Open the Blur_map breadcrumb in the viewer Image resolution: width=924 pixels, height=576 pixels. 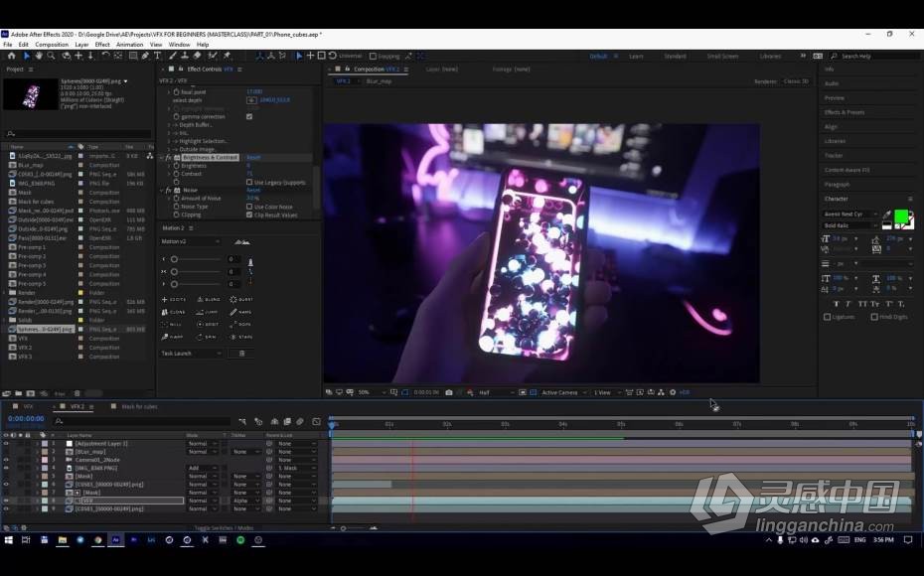379,81
